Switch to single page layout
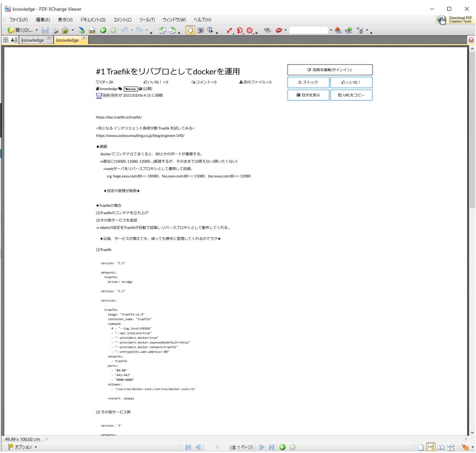Screen dimensions: 476x453 coord(421,447)
